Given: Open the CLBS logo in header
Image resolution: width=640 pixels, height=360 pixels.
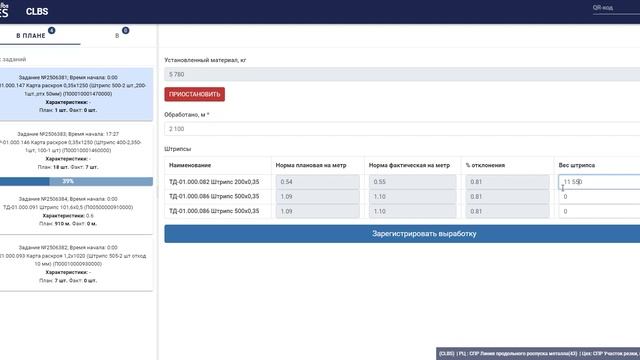Looking at the screenshot, I should tap(37, 11).
